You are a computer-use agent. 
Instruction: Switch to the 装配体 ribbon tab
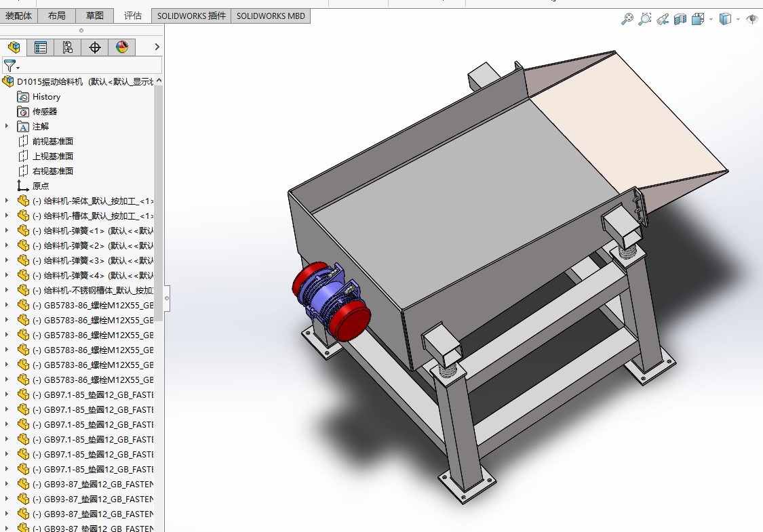pos(18,16)
